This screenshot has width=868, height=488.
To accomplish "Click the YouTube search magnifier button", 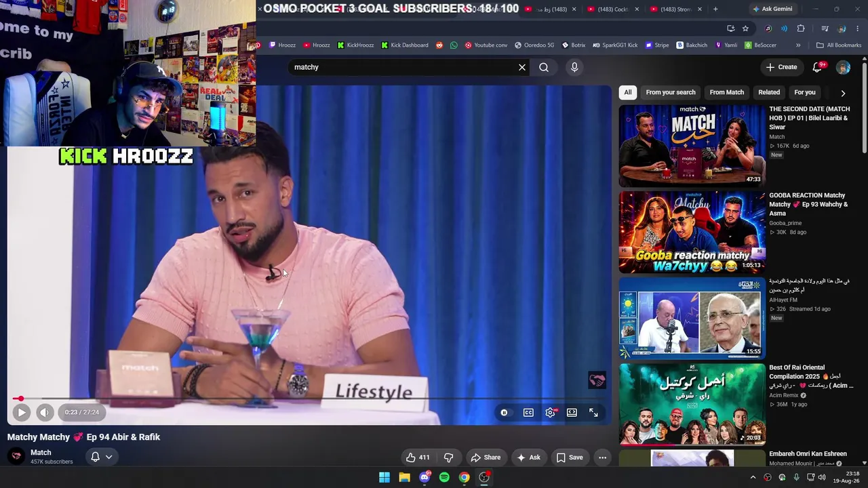I will click(x=544, y=67).
